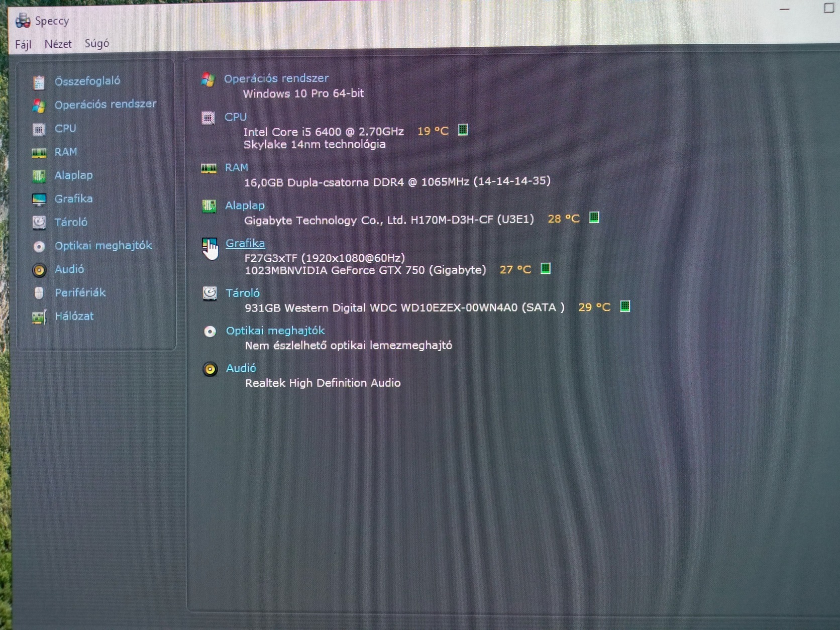The image size is (840, 630).
Task: Click the Audió speaker icon in sidebar
Action: (39, 270)
